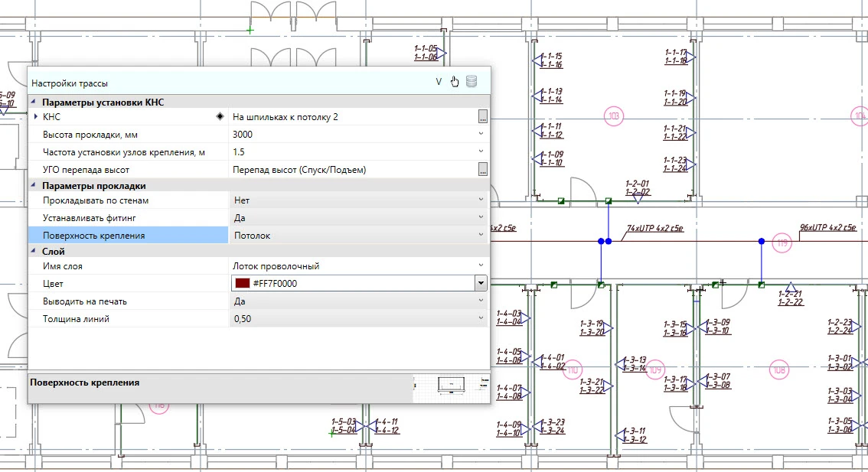868x472 pixels.
Task: Expand the КНС property row triangle
Action: pyautogui.click(x=35, y=117)
